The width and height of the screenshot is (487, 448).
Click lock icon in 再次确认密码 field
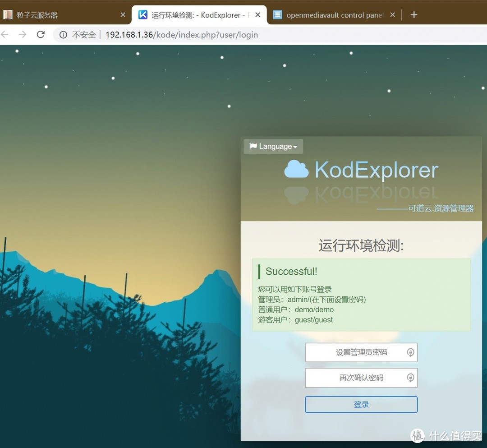[410, 378]
